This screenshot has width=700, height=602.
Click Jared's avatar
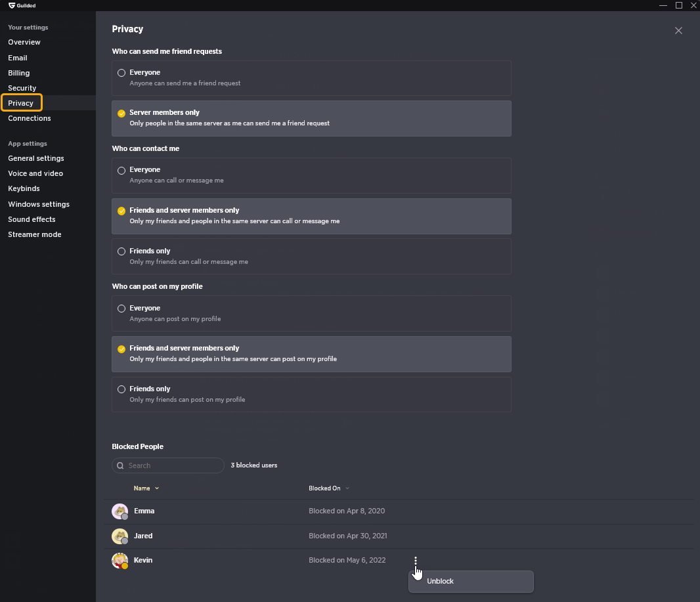120,536
